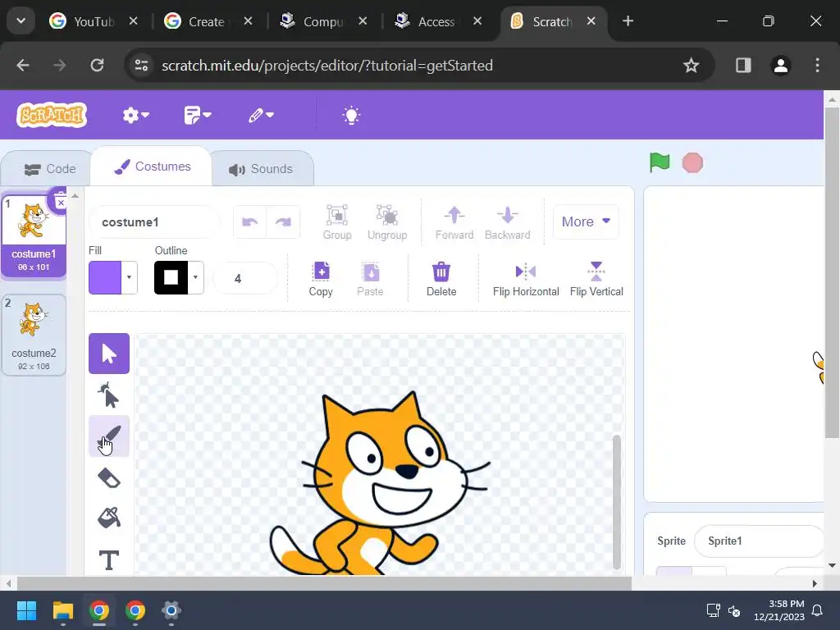View site information icon
Screen dimensions: 840x630
(141, 66)
